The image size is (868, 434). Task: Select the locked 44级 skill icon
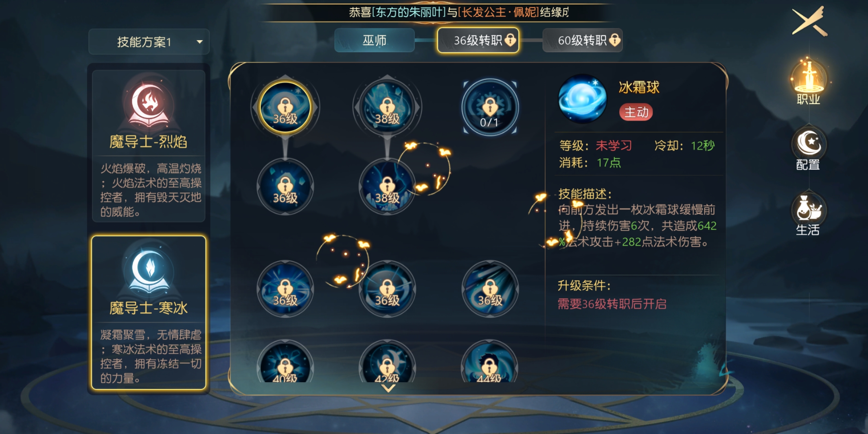(489, 362)
